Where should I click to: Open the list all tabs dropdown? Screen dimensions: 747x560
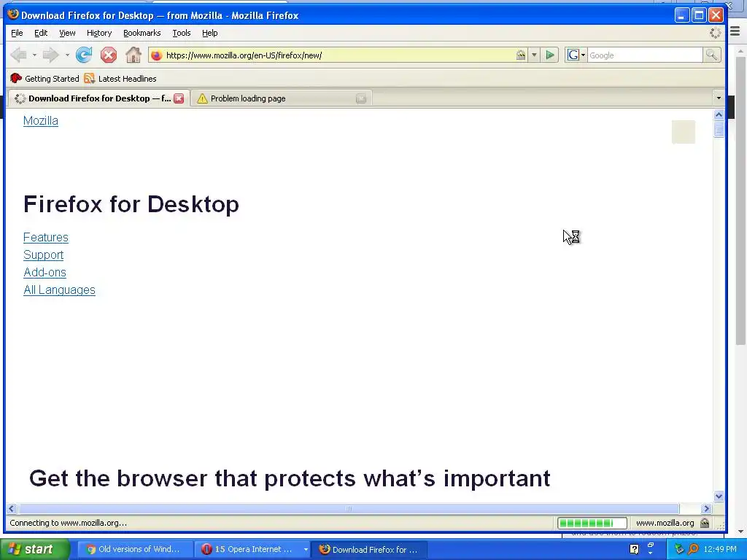(719, 98)
